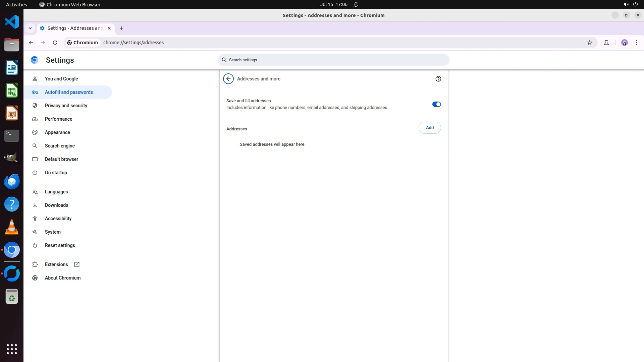Viewport: 644px width, 362px height.
Task: Click the Search settings field
Action: click(x=333, y=60)
